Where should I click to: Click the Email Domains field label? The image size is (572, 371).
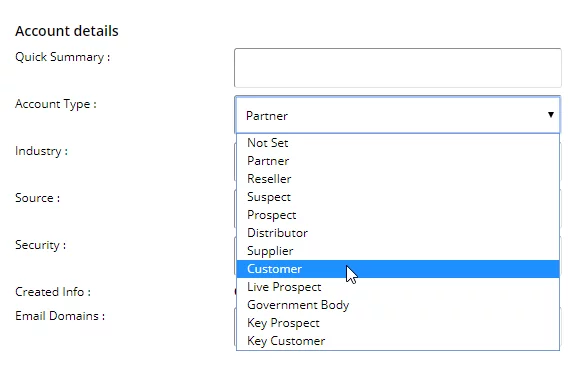60,316
